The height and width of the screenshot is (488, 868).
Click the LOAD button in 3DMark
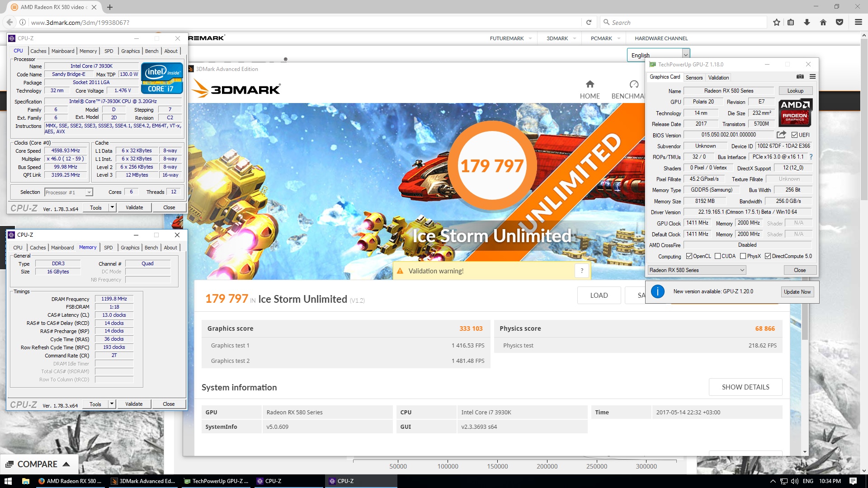(x=599, y=295)
